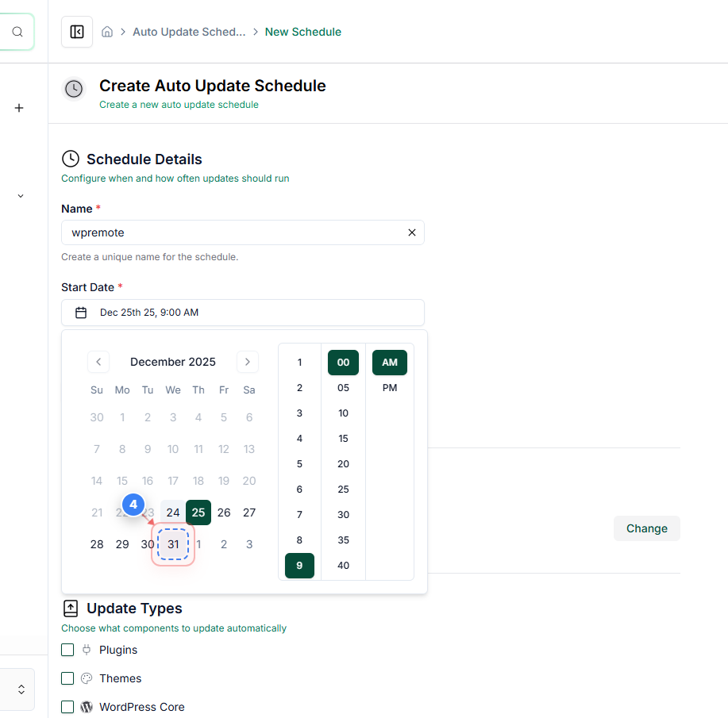Open search in the left sidebar
Viewport: 728px width, 718px height.
click(x=17, y=32)
